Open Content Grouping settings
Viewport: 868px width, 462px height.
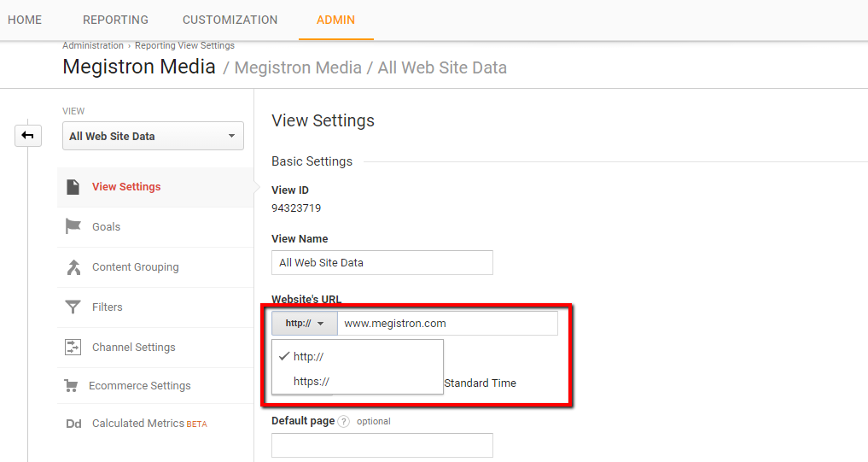pyautogui.click(x=155, y=267)
